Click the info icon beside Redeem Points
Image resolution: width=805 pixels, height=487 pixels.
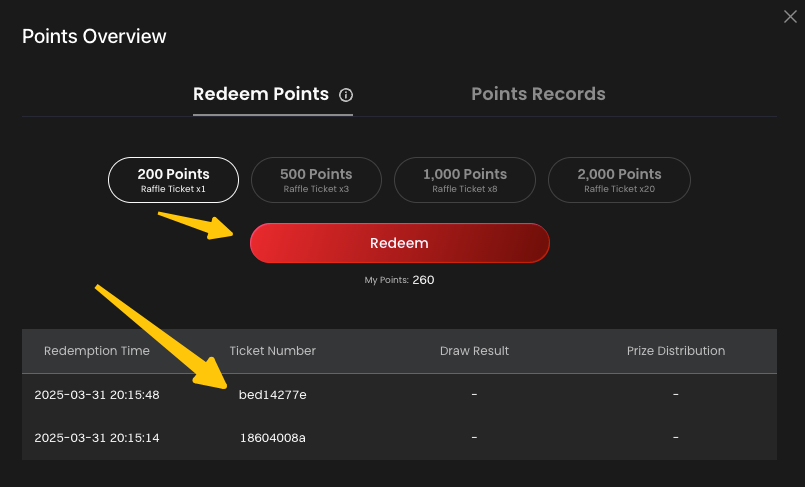tap(346, 95)
